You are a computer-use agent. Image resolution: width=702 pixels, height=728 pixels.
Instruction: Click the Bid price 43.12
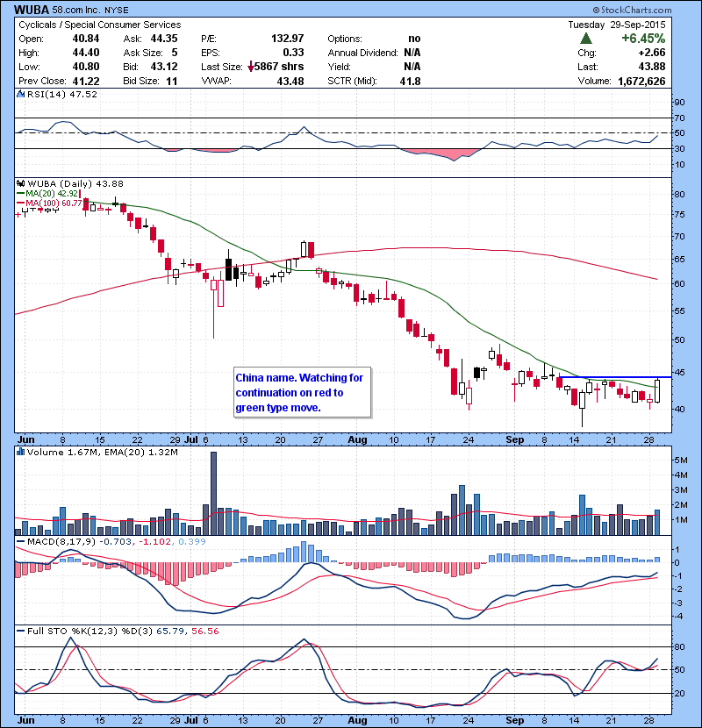coord(164,67)
